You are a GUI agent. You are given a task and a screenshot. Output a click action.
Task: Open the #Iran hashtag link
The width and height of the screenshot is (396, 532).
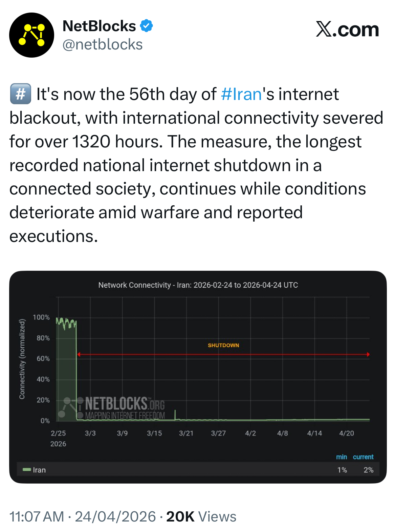coord(241,94)
